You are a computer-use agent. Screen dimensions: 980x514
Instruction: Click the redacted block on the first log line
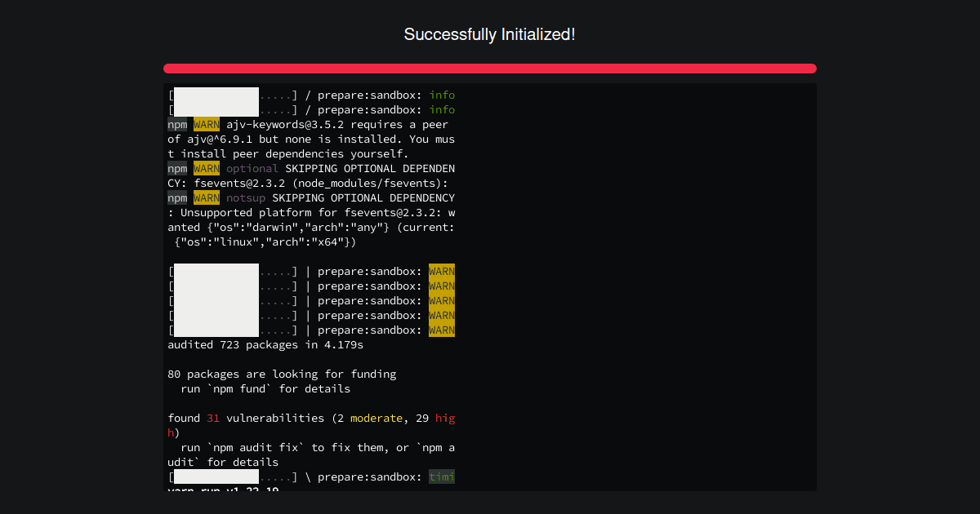[x=215, y=95]
